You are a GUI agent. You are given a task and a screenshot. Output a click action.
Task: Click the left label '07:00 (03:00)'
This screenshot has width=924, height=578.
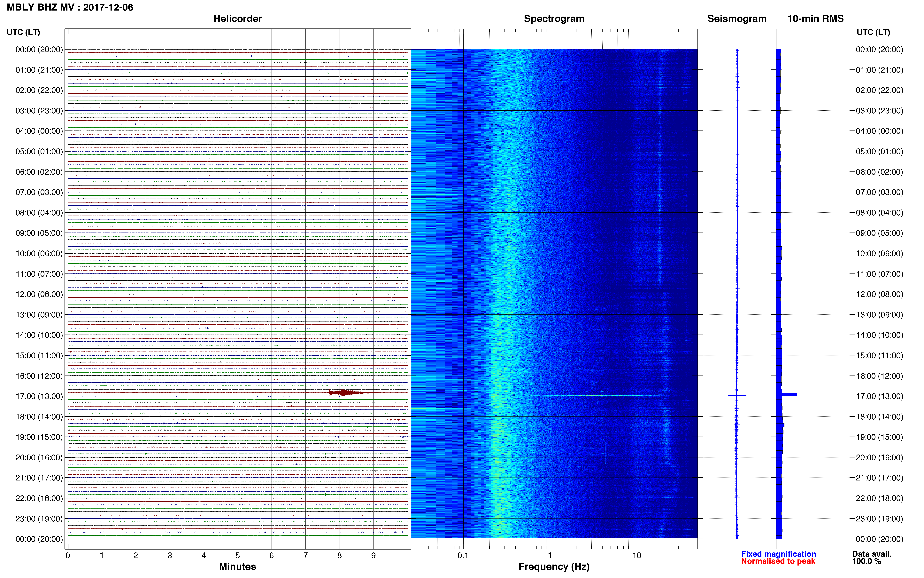pos(39,192)
